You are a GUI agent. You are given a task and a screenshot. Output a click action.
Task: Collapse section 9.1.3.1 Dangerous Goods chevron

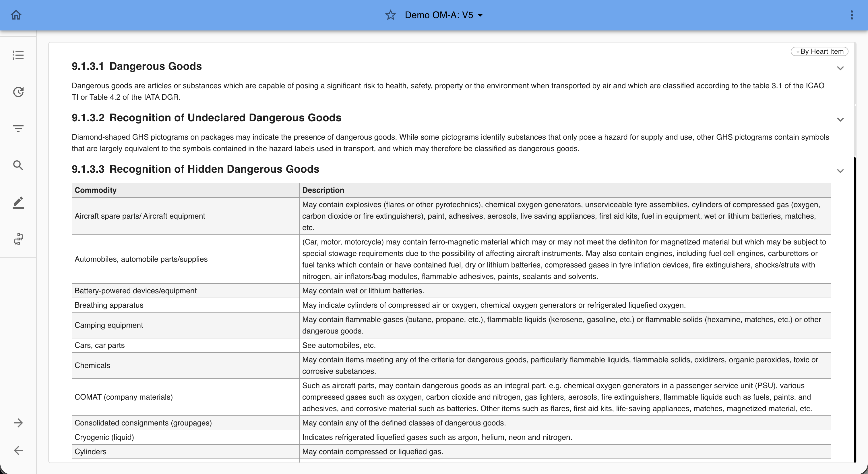pos(840,68)
